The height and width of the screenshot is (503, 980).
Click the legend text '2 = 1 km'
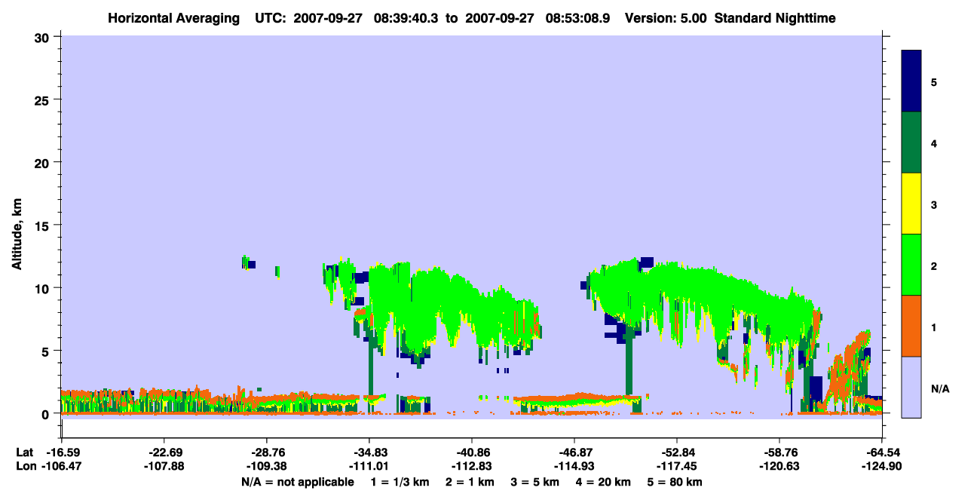470,482
